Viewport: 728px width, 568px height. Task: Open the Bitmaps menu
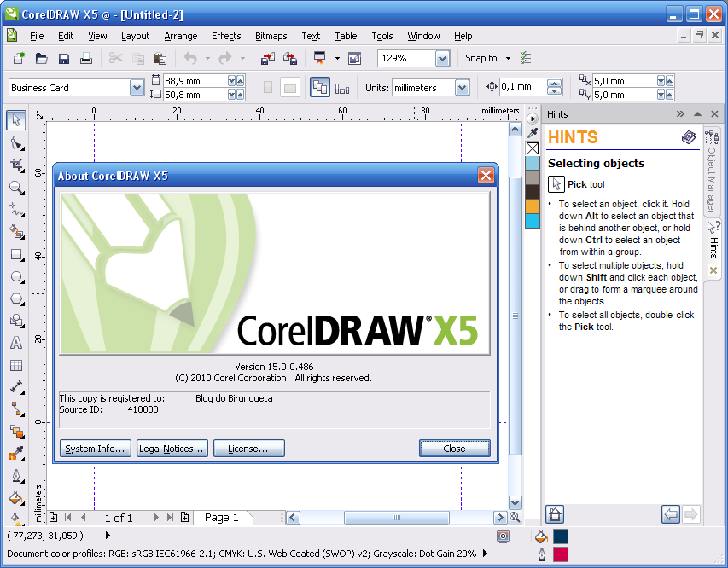tap(271, 36)
